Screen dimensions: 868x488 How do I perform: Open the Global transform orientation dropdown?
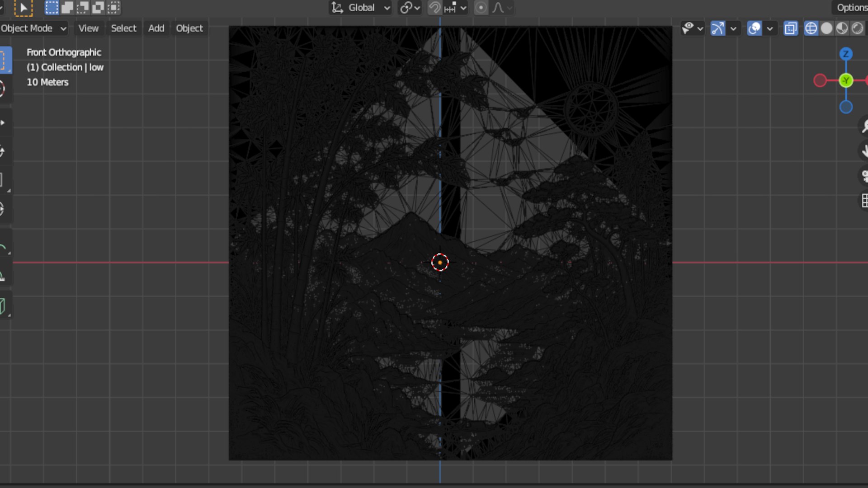tap(360, 8)
